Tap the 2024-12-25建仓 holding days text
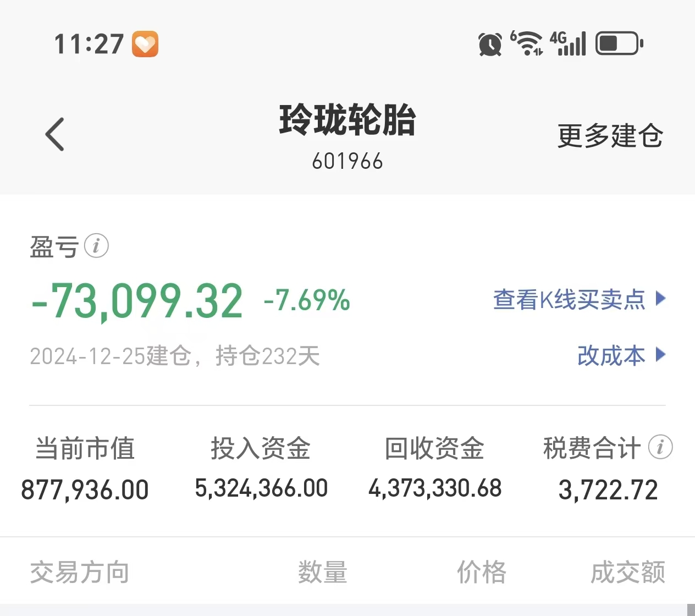Screen dimensions: 695x616 pos(175,356)
